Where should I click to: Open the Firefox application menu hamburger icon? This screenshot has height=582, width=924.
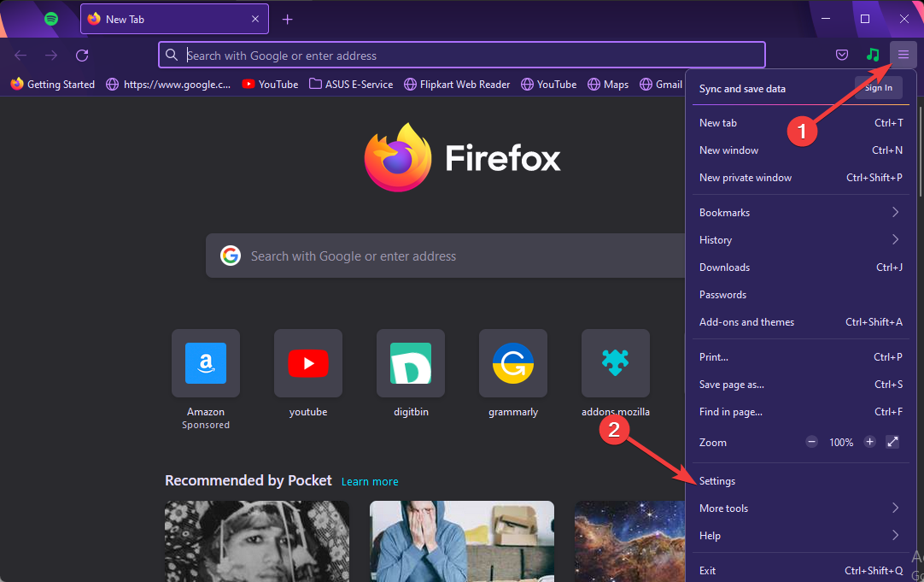tap(903, 55)
